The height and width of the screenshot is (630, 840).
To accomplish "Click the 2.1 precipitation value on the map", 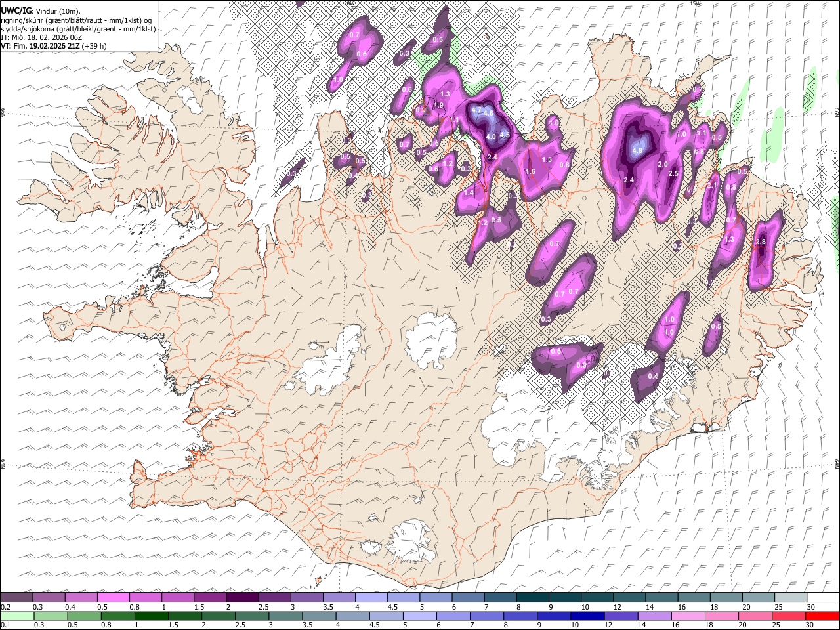I will tap(713, 185).
